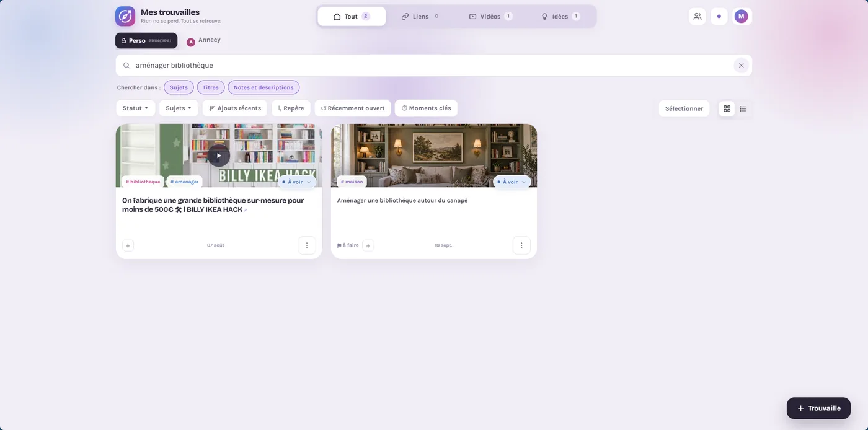Click plus icon beside à faire flag
868x430 pixels.
coord(368,245)
